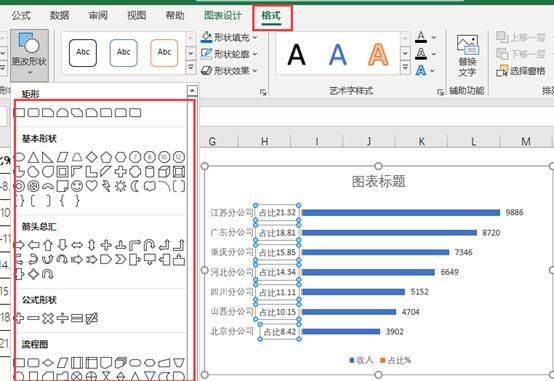This screenshot has height=381, width=554.
Task: Choose the cross basic shape
Action: click(x=120, y=172)
